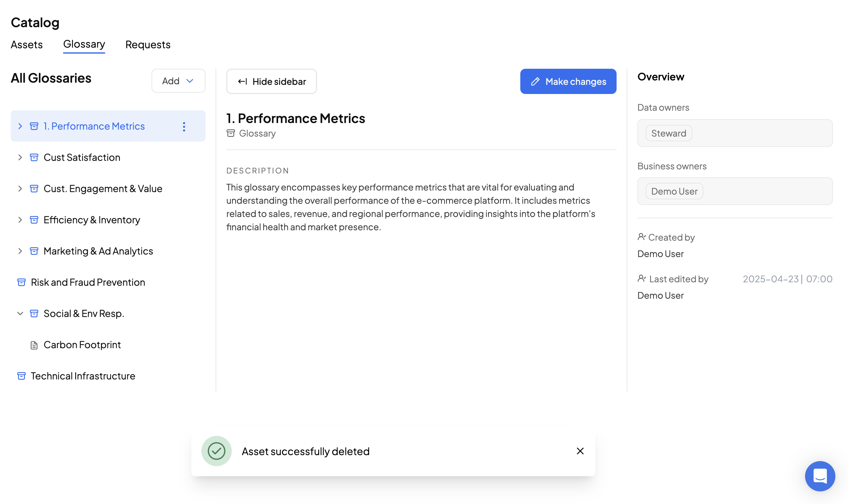Viewport: 848px width, 504px height.
Task: Open the three-dot menu for Performance Metrics
Action: 184,127
